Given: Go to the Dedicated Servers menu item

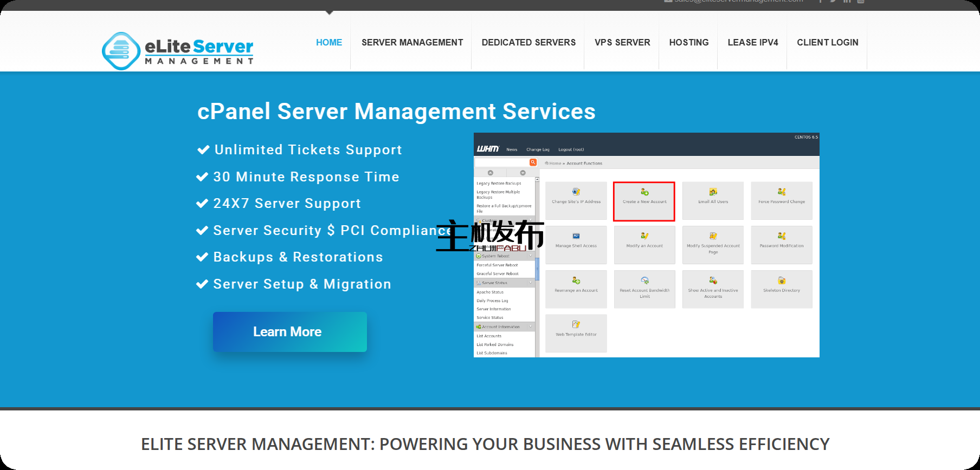Looking at the screenshot, I should pos(528,42).
